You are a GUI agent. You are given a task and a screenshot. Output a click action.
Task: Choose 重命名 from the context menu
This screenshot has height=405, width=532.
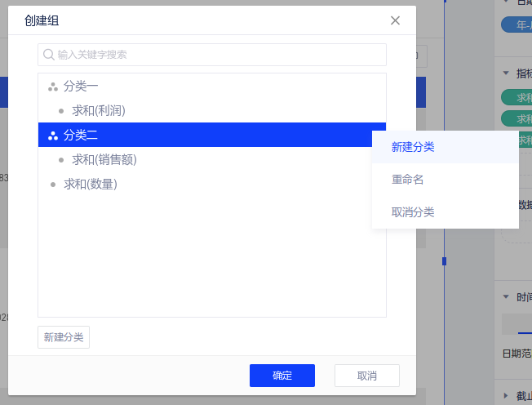pos(407,180)
